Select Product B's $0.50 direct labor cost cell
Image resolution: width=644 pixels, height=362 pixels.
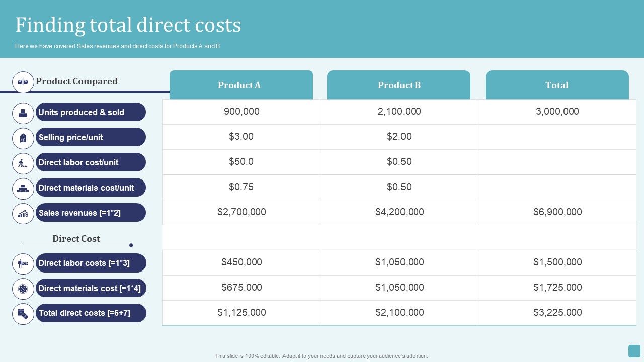(x=399, y=162)
